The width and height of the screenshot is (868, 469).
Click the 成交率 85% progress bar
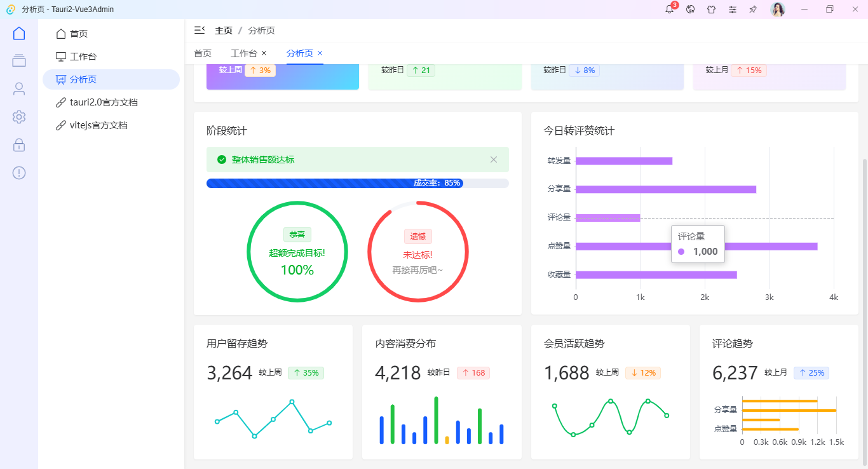(x=358, y=183)
